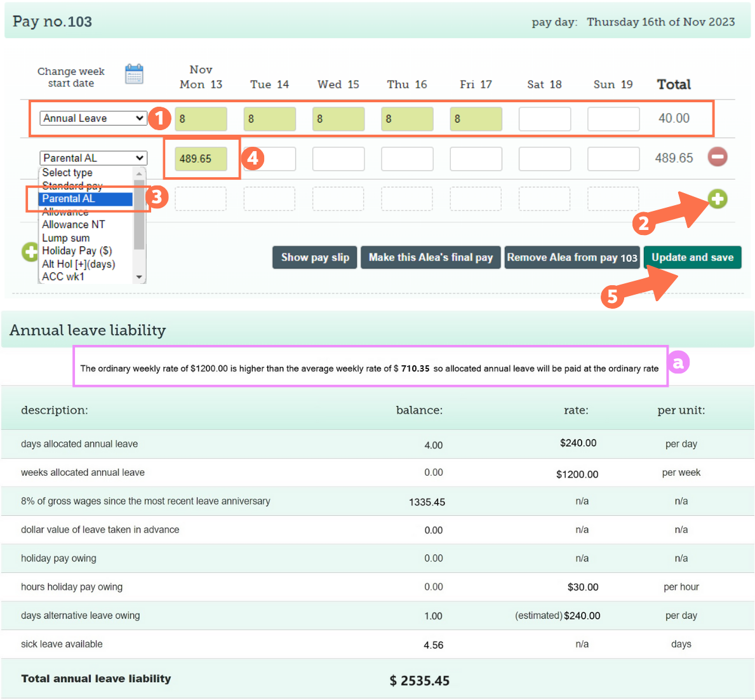Open the Annual Leave type dropdown

[93, 118]
